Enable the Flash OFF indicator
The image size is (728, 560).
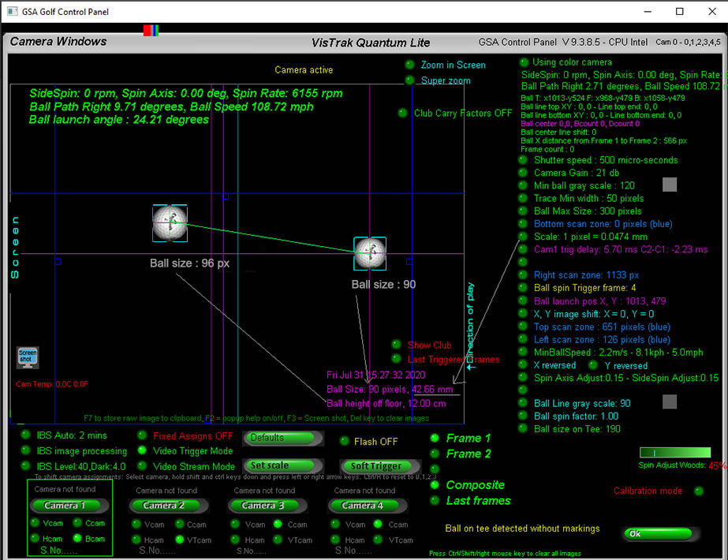pos(344,442)
